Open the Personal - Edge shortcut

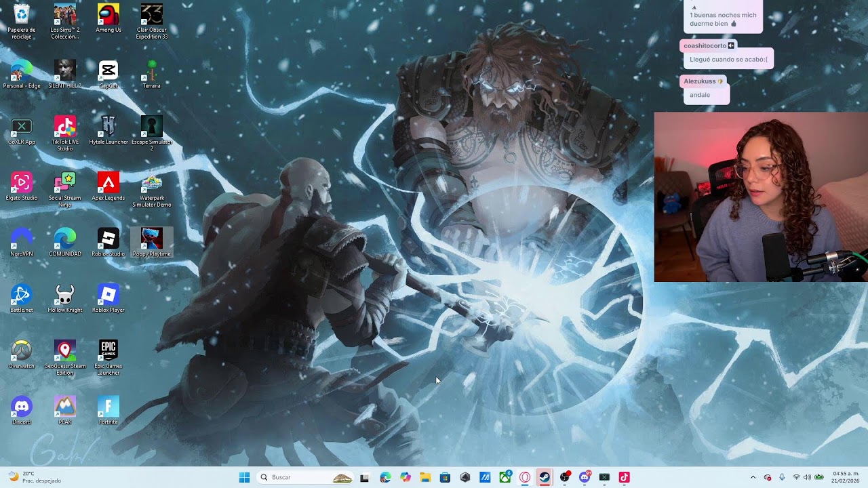coord(22,75)
